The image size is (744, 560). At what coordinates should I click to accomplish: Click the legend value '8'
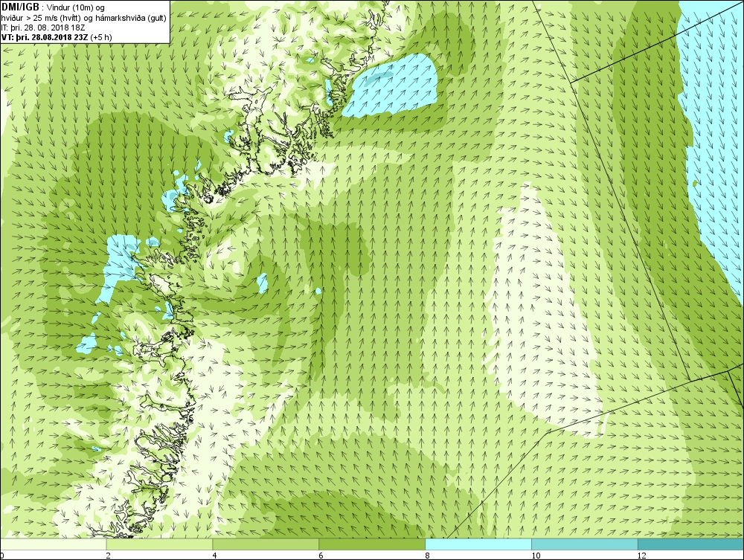coord(427,556)
